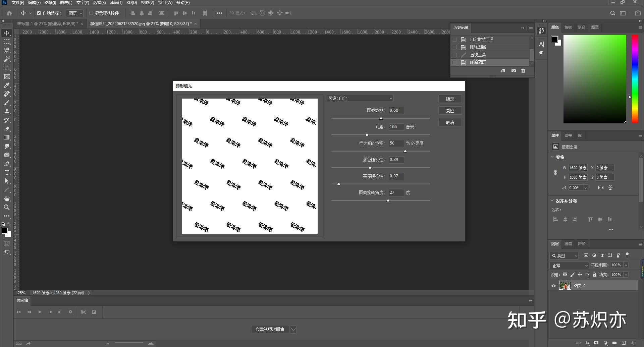Open the 文件(F) menu
Screen dimensions: 644x347
click(x=18, y=3)
